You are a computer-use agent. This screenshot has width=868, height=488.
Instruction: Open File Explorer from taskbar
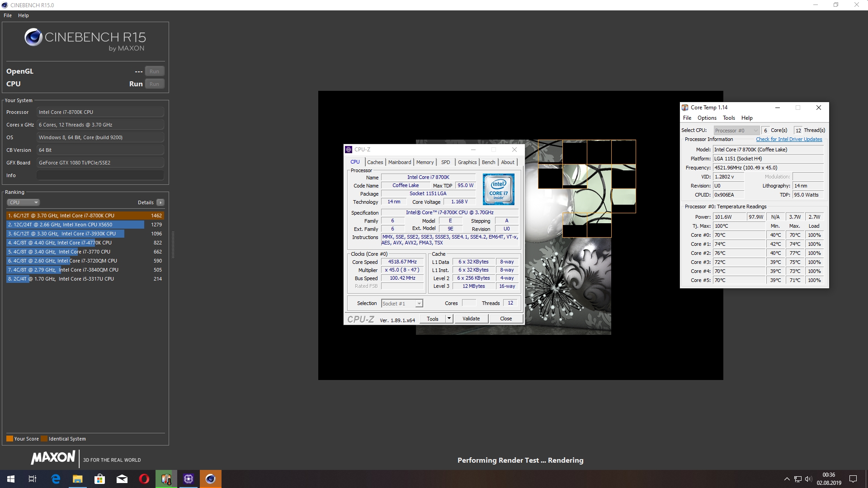pos(78,479)
